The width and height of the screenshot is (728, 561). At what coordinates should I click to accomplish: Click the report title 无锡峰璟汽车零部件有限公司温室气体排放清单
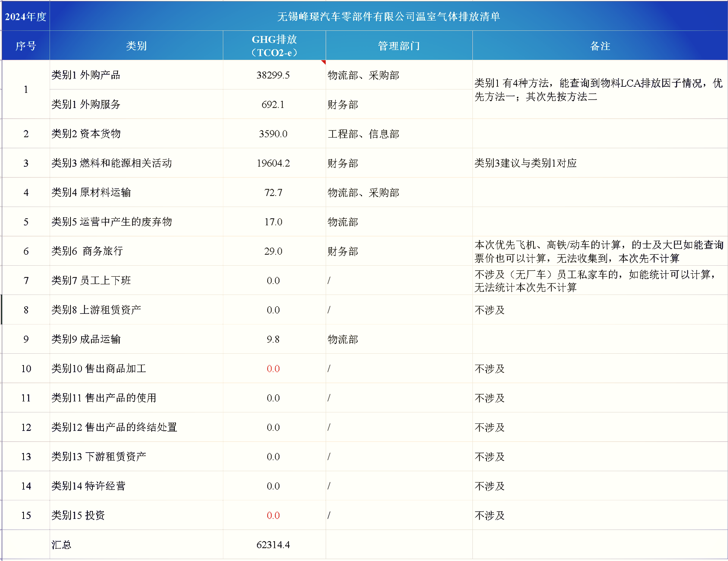point(389,16)
